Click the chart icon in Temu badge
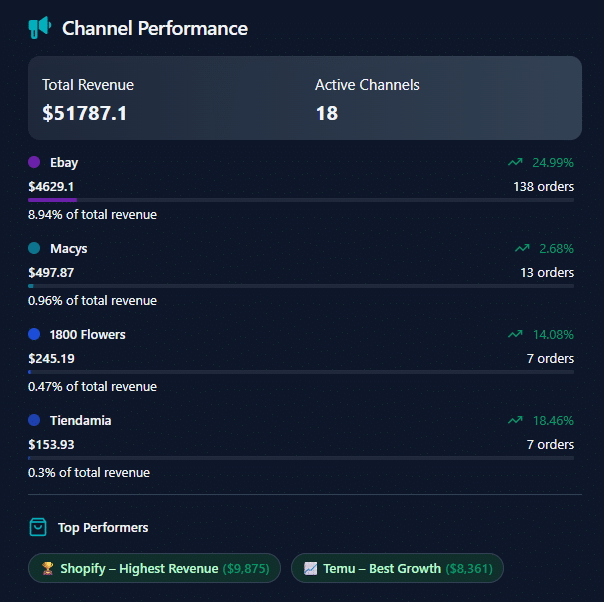 click(x=310, y=568)
